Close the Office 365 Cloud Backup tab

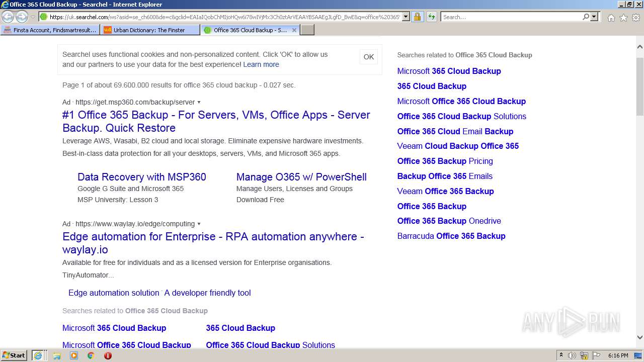coord(294,30)
